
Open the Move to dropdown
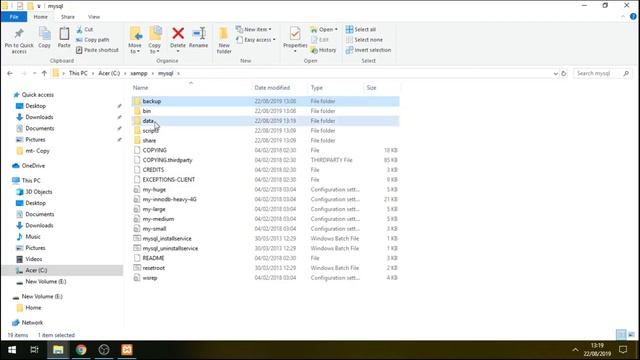click(x=135, y=40)
